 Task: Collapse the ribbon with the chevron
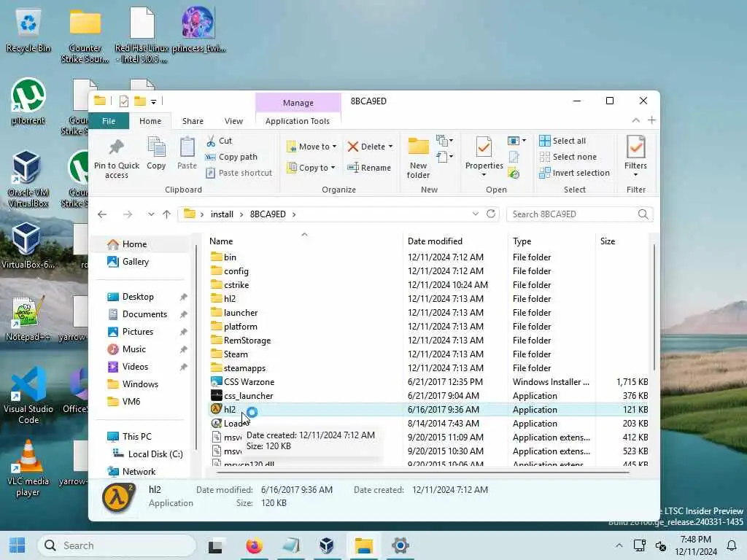(x=635, y=120)
